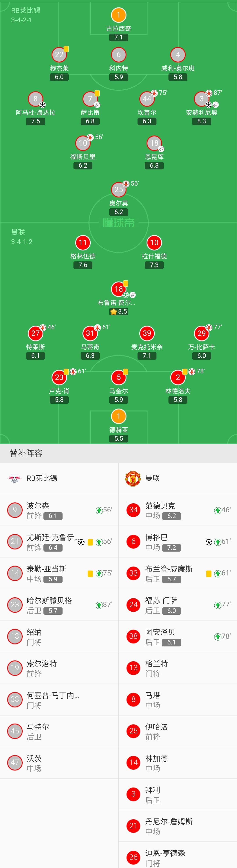The width and height of the screenshot is (237, 868).
Task: Select substitute 博格巴 row
Action: point(178,542)
